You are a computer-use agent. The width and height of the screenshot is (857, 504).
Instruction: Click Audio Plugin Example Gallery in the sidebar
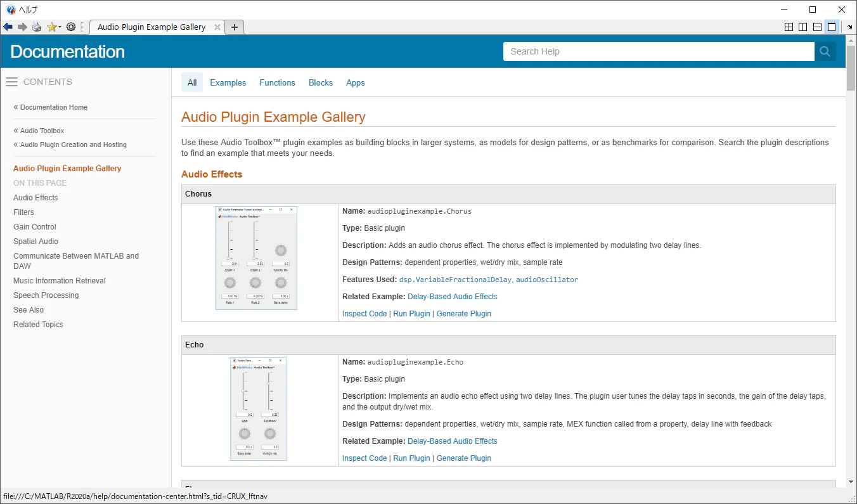[67, 169]
